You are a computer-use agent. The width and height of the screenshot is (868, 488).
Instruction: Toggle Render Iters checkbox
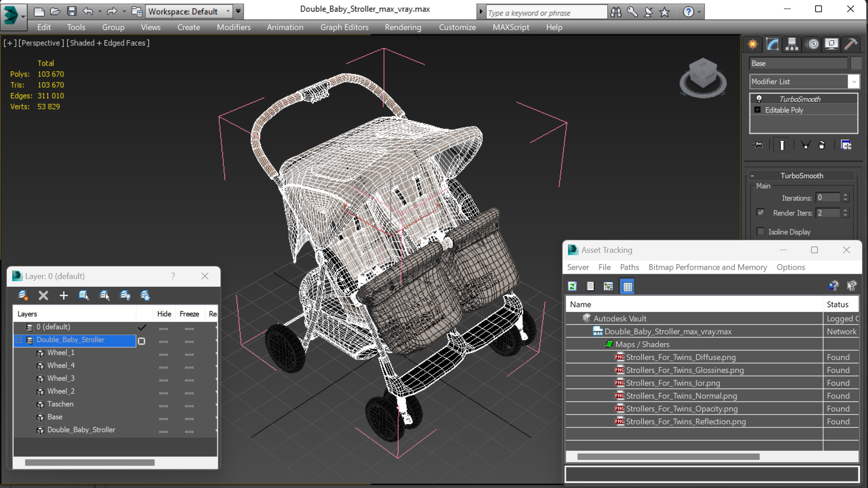click(x=760, y=213)
